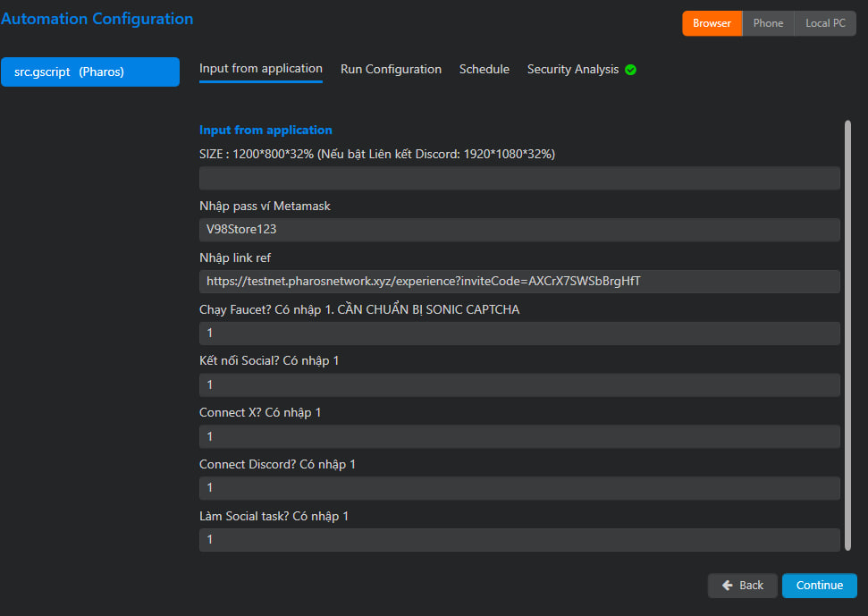
Task: Open the Security Analysis tab
Action: pyautogui.click(x=573, y=69)
